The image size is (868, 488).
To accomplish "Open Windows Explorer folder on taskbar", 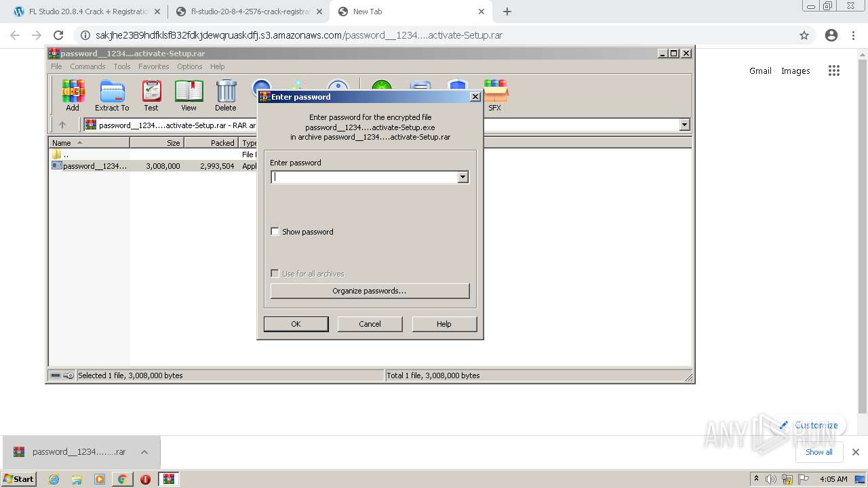I will 77,479.
